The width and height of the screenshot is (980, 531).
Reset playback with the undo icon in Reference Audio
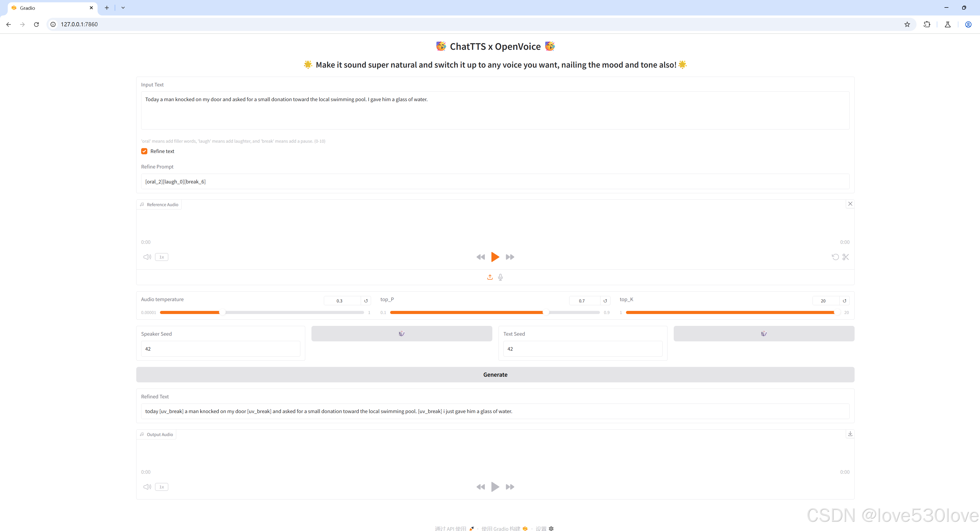(835, 257)
